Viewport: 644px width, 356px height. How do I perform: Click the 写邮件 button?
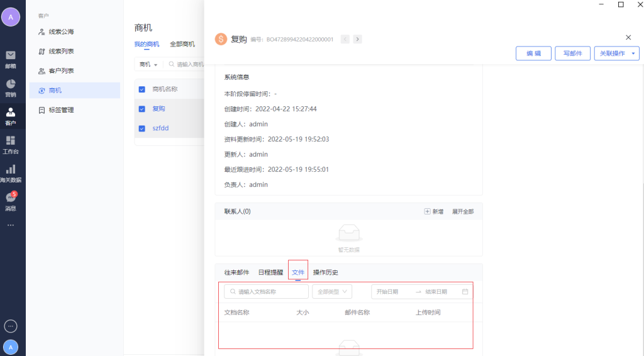(x=572, y=53)
